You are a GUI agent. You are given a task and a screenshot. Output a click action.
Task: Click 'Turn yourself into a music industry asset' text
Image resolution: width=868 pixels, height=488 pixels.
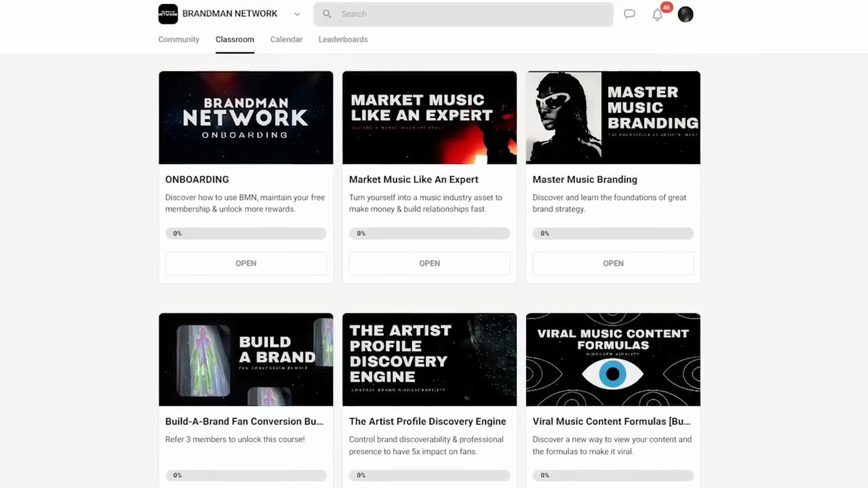[425, 203]
